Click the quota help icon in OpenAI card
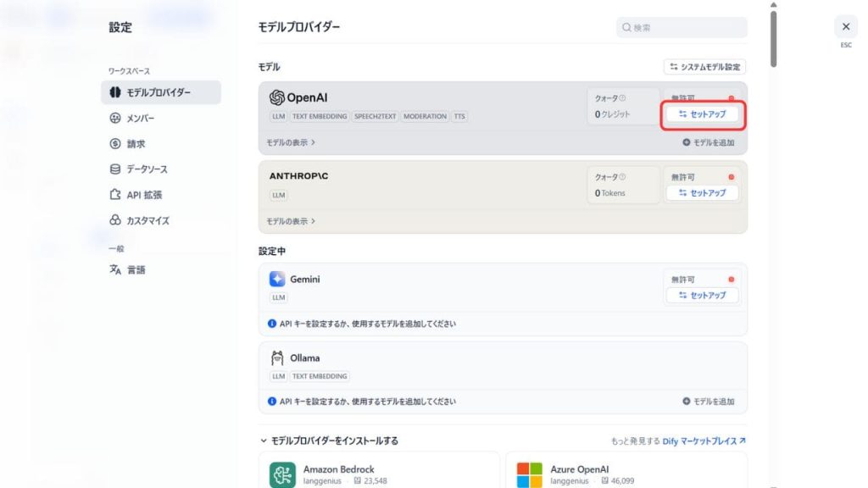The image size is (868, 488). tap(622, 98)
